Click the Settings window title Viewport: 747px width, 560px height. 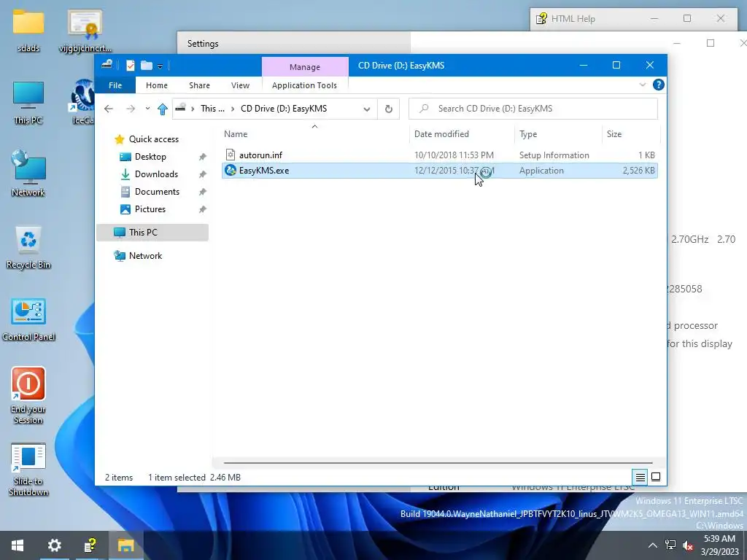[203, 44]
